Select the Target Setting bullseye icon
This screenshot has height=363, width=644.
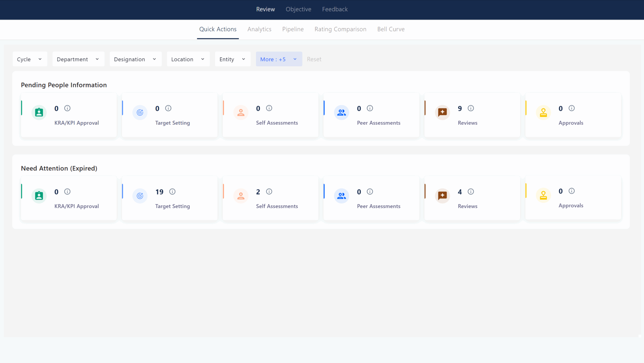140,112
